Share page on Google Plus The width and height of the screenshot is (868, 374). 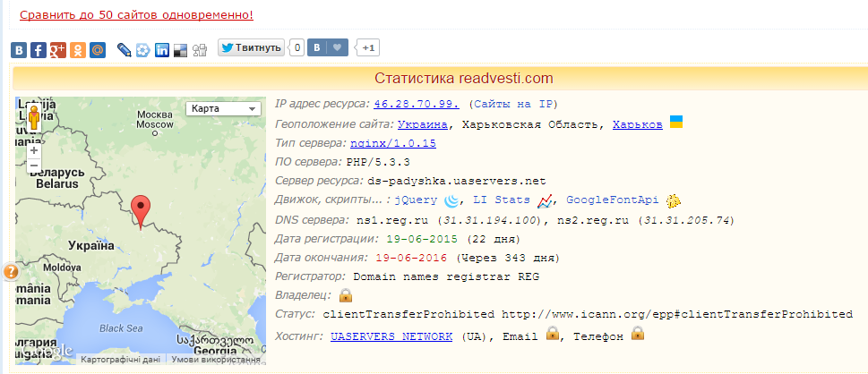pyautogui.click(x=58, y=50)
